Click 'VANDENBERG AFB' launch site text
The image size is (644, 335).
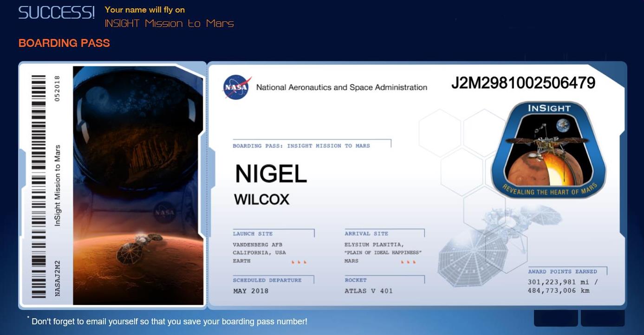pyautogui.click(x=257, y=245)
